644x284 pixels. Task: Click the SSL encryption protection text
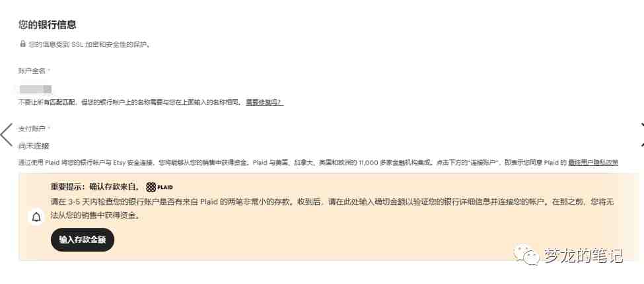90,44
